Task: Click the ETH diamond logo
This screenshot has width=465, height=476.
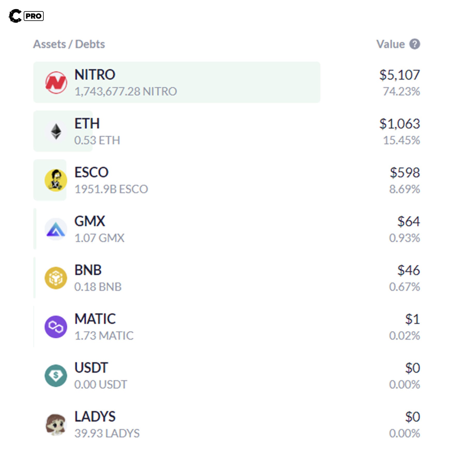Action: 56,131
